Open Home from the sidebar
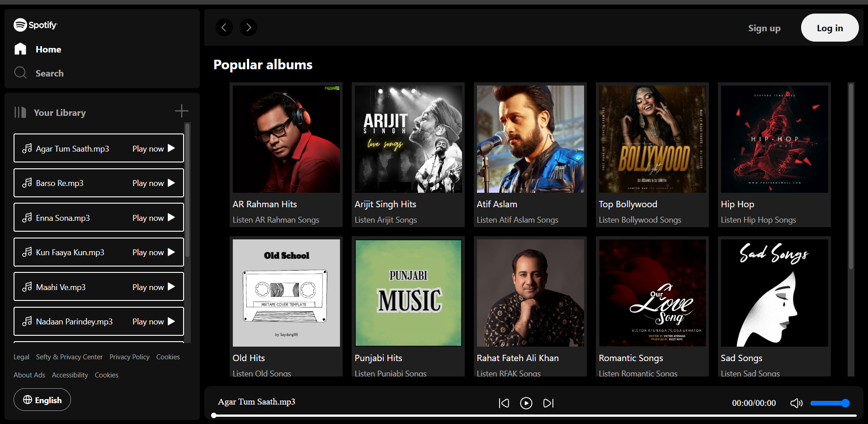The width and height of the screenshot is (868, 424). (48, 49)
